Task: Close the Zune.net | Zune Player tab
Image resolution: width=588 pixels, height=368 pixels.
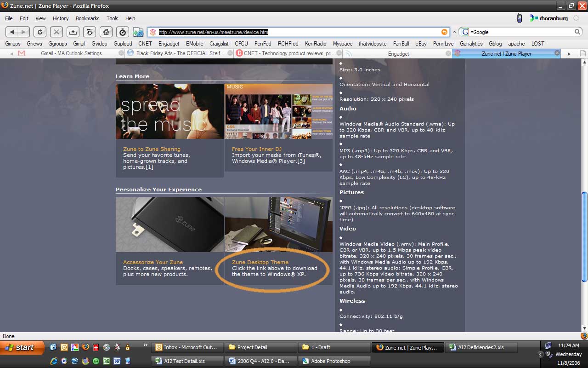Action: click(x=557, y=53)
